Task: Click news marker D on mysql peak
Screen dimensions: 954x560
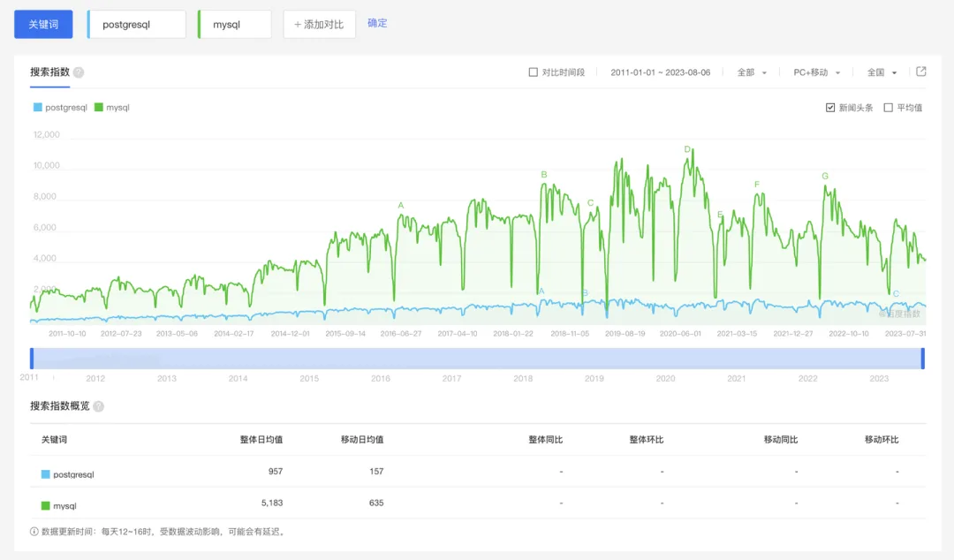Action: click(x=687, y=149)
